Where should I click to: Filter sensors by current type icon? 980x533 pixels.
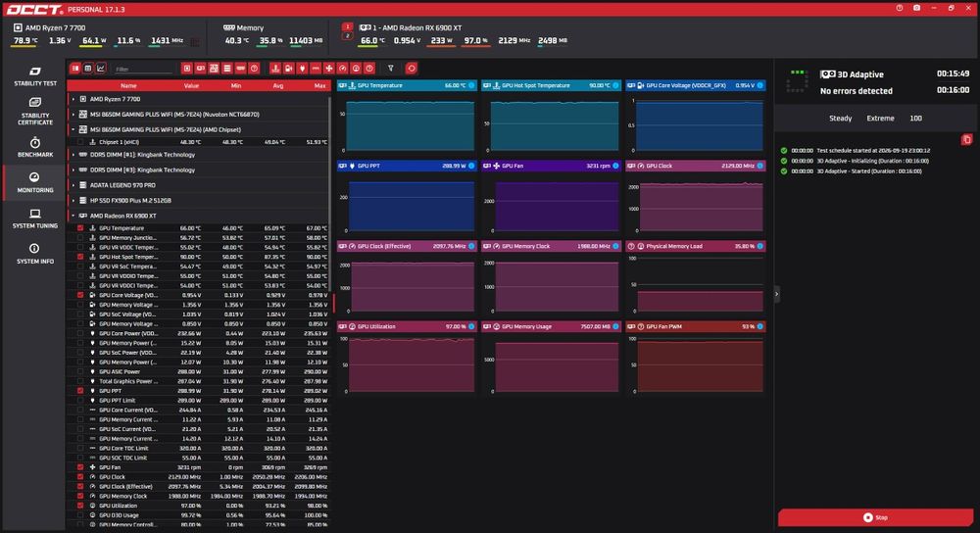(x=316, y=69)
